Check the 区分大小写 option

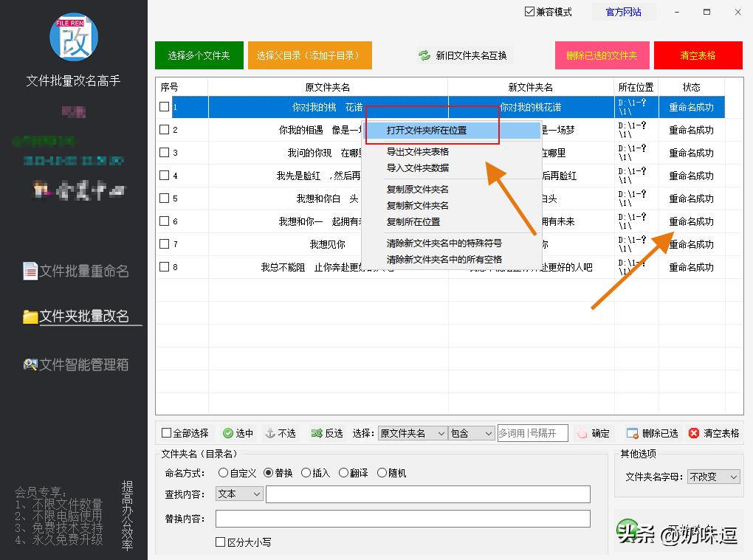[x=221, y=542]
